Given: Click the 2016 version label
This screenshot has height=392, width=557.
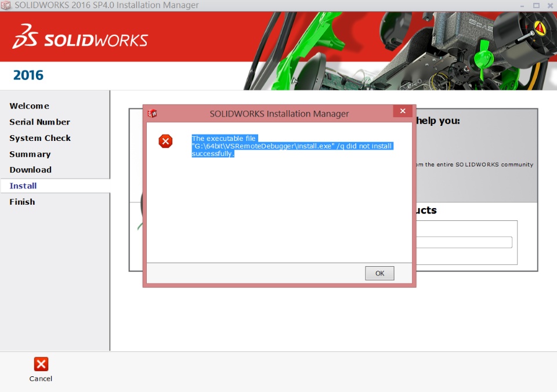Looking at the screenshot, I should point(28,75).
